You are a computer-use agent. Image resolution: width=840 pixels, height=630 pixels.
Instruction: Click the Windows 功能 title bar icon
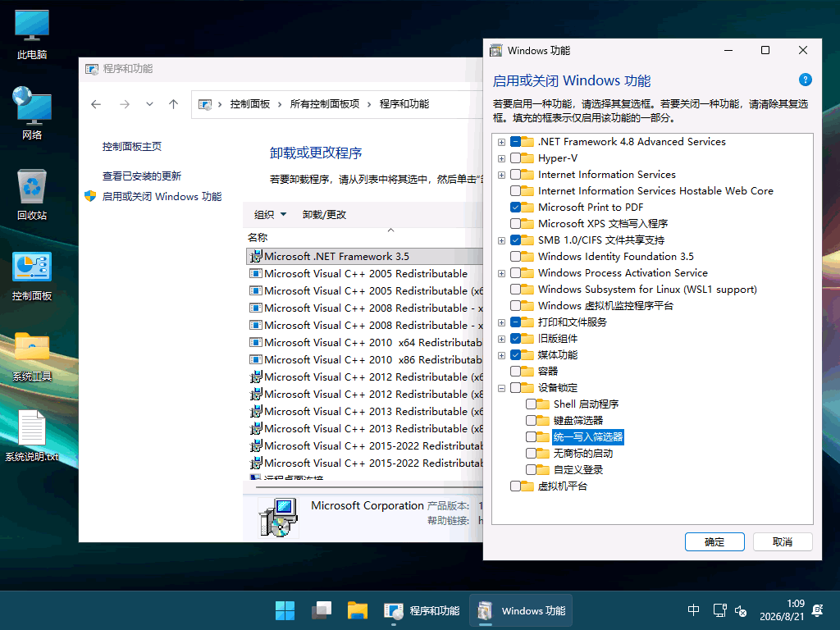click(496, 50)
